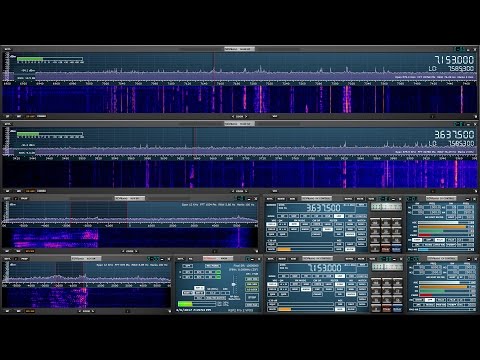Click the waterfall of the 7.153.000 spectrum window

click(x=240, y=99)
